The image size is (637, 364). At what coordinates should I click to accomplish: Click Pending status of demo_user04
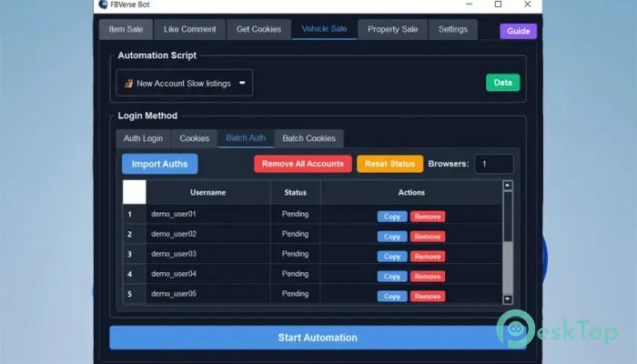pos(296,274)
